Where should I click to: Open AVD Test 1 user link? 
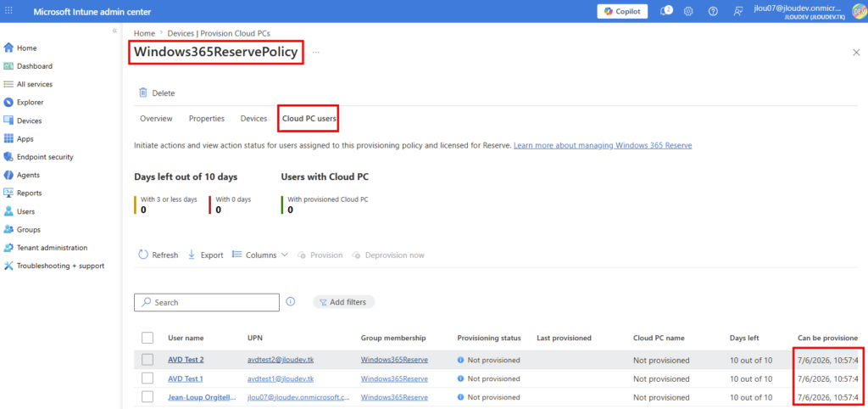click(x=186, y=378)
